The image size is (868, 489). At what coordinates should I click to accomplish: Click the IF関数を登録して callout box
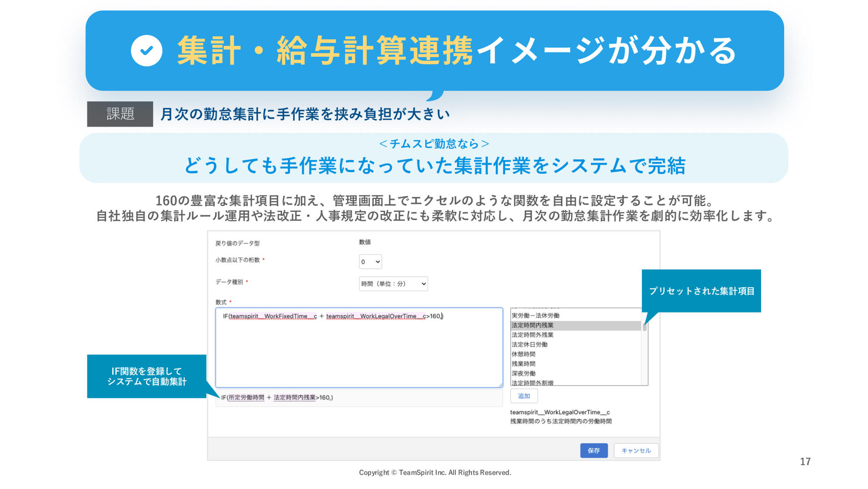[x=147, y=376]
